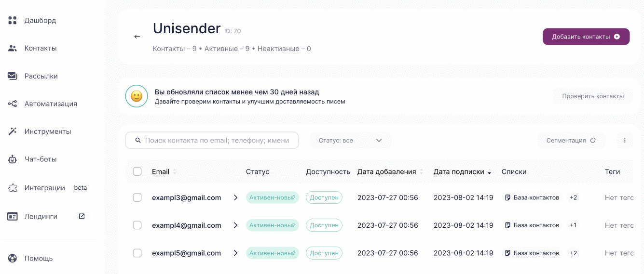This screenshot has width=644, height=274.
Task: Open Интеграции in the sidebar
Action: point(45,188)
